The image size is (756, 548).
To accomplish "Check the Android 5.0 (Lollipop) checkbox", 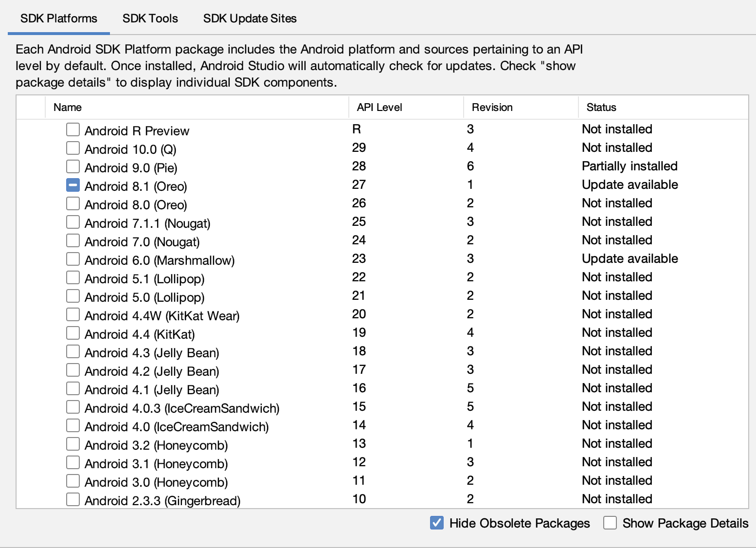I will point(73,296).
